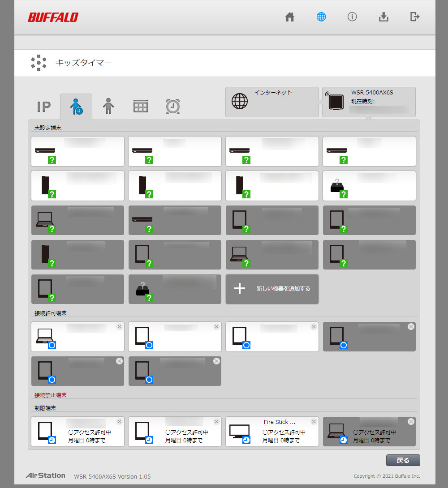Screen dimensions: 448x488
Task: Open the schedule grid tab
Action: coord(140,107)
